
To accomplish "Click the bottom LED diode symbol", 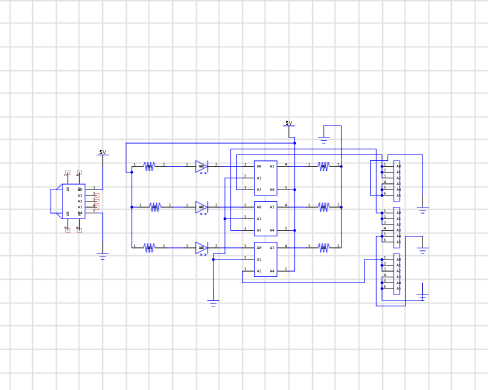I will [202, 248].
